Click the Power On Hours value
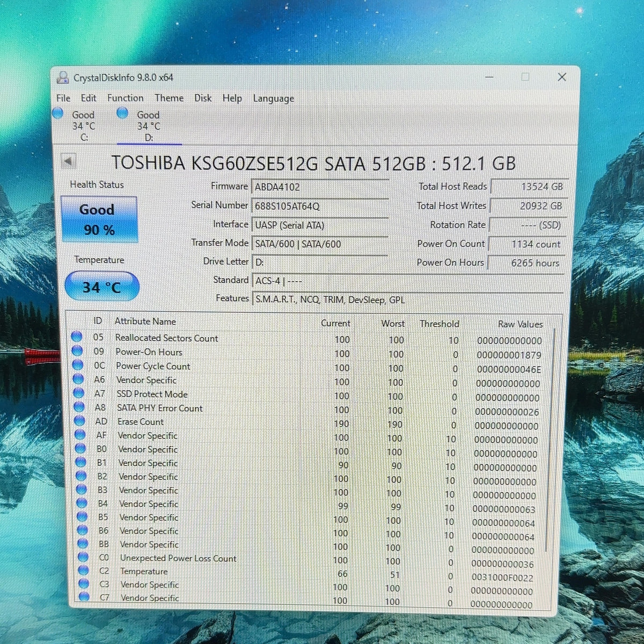The width and height of the screenshot is (644, 644). pos(526,262)
